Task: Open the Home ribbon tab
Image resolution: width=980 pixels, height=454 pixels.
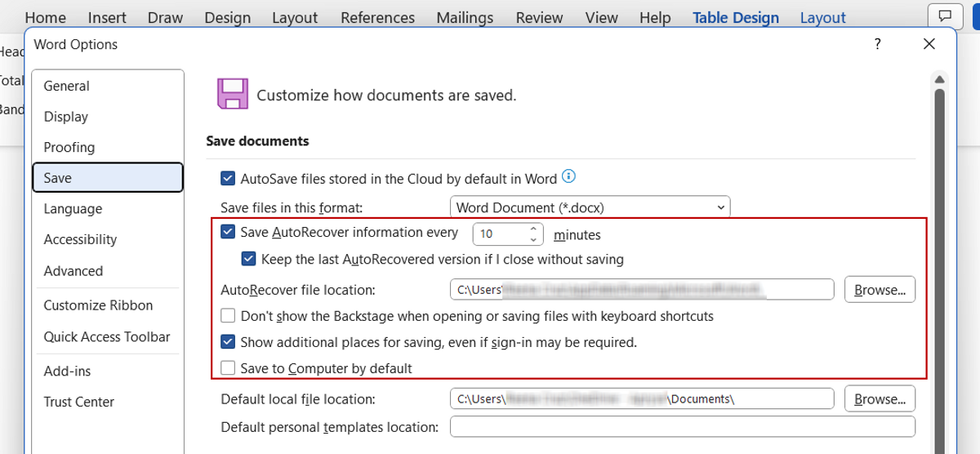Action: point(46,17)
